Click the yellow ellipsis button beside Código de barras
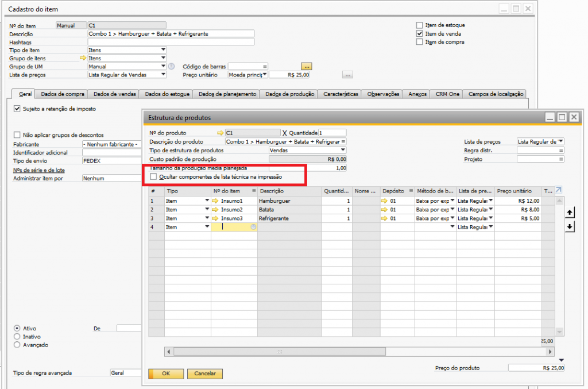Image resolution: width=588 pixels, height=389 pixels. click(307, 66)
